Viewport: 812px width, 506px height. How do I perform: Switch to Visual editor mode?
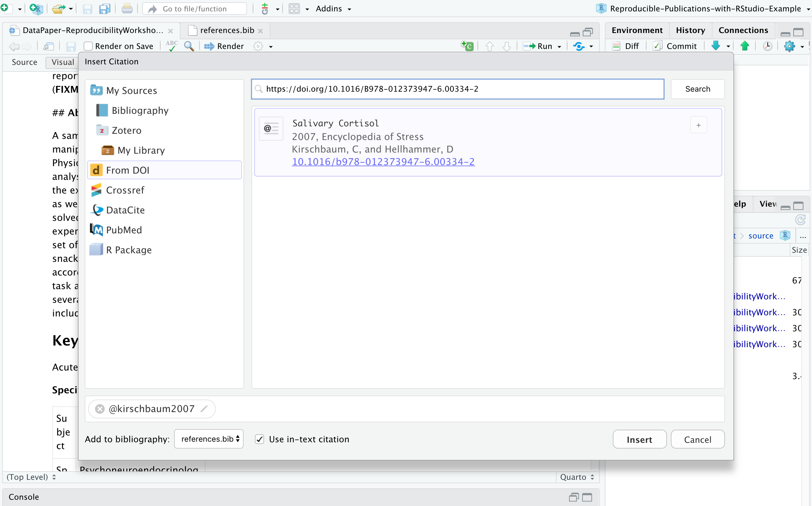[x=63, y=62]
